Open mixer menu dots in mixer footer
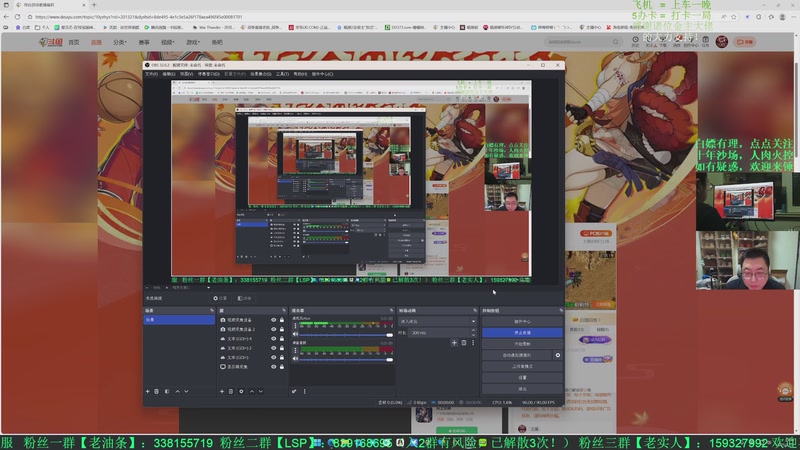This screenshot has width=800, height=450. tap(305, 391)
